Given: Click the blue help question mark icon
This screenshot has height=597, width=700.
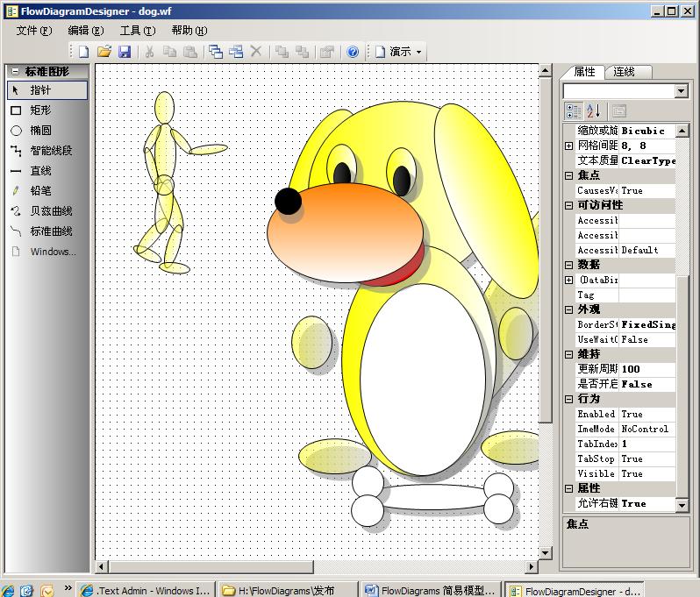Looking at the screenshot, I should click(x=353, y=52).
